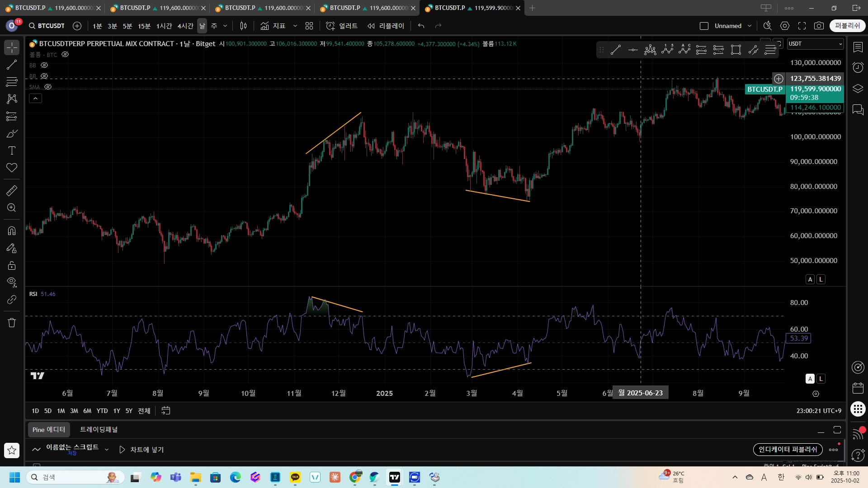Expand the Unnamed layout dropdown
Image resolution: width=868 pixels, height=488 pixels.
click(x=750, y=26)
